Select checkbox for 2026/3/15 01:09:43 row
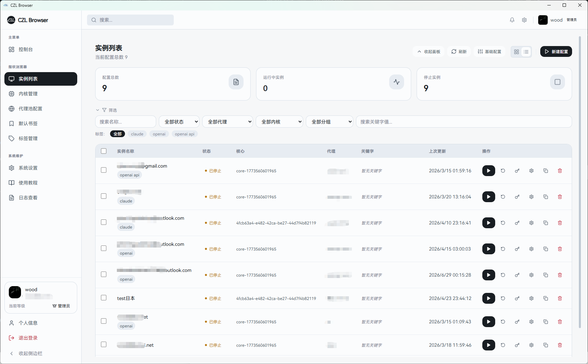This screenshot has width=588, height=364. (104, 321)
